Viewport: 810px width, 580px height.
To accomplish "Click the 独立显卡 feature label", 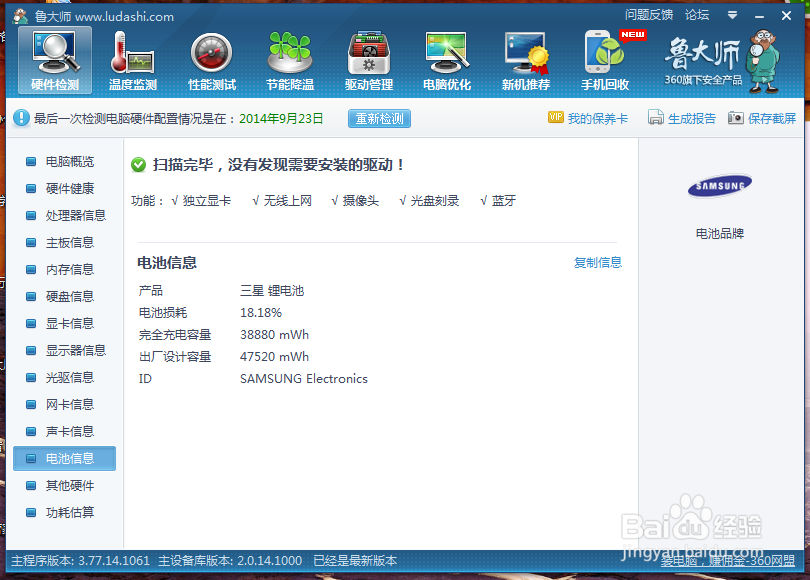I will coord(206,200).
